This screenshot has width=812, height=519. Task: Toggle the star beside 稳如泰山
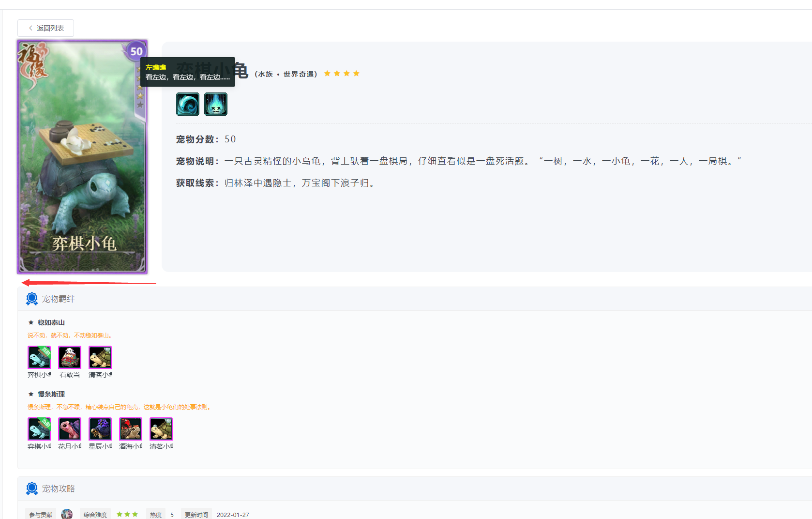(x=31, y=322)
